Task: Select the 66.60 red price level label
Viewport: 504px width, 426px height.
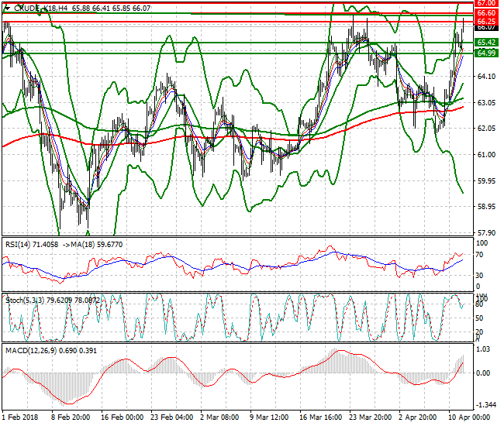Action: coord(486,13)
